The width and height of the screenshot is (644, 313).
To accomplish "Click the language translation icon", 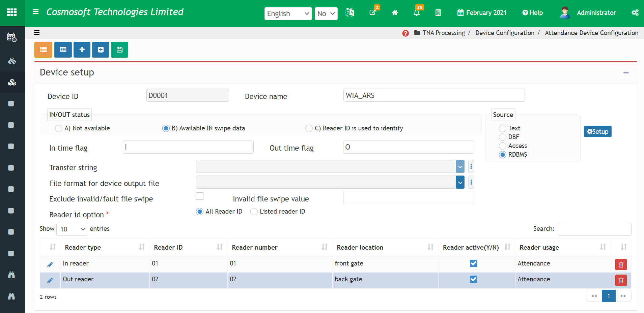I will (350, 13).
